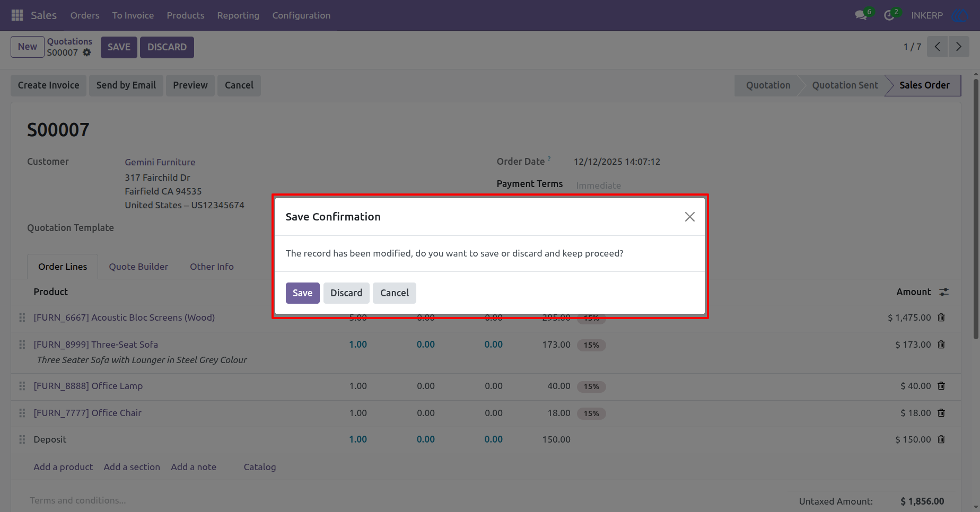Open column settings icon beside Amount
Image resolution: width=980 pixels, height=512 pixels.
pos(944,292)
